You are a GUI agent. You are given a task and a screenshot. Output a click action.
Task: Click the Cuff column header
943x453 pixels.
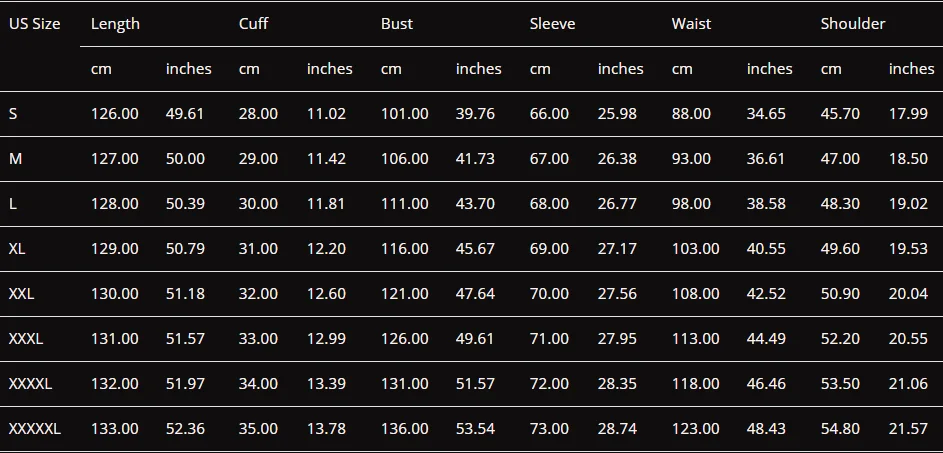click(x=253, y=24)
